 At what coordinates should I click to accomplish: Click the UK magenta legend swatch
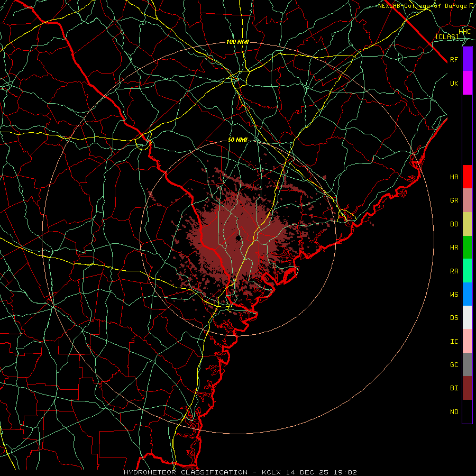[x=467, y=83]
